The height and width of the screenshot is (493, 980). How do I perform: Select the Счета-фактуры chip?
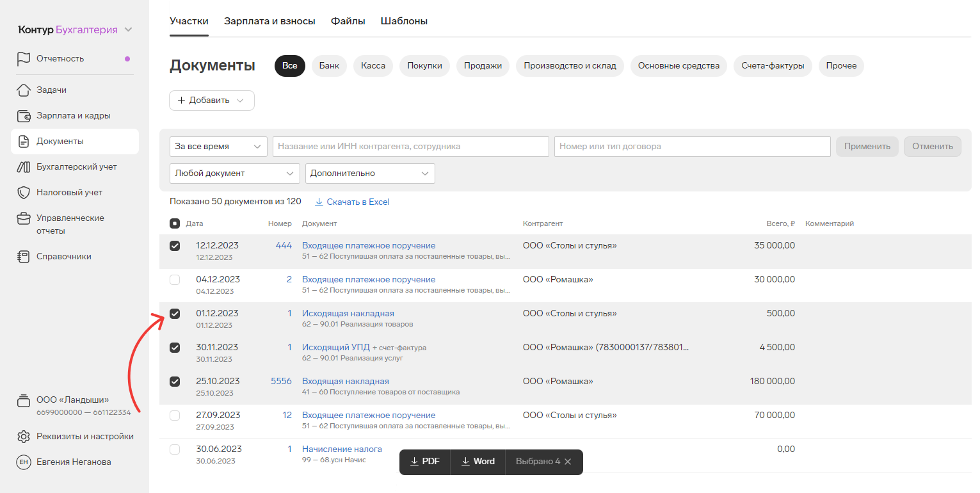(773, 66)
